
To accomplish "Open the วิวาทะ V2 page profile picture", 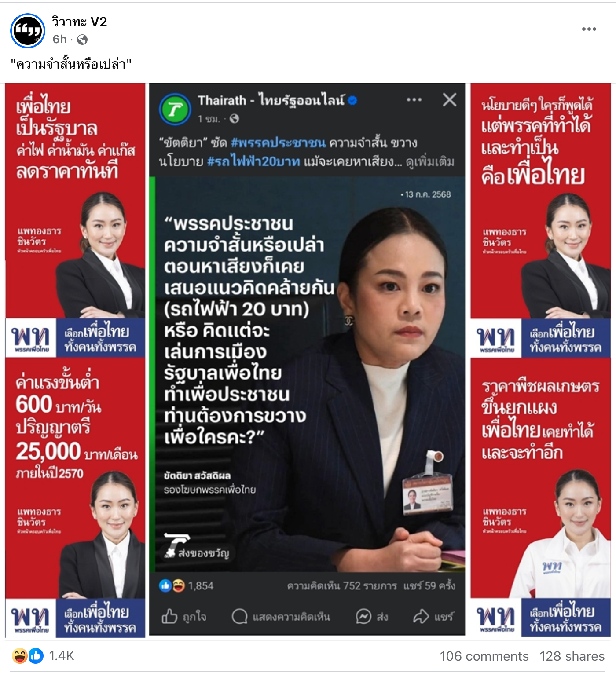I will [x=28, y=30].
